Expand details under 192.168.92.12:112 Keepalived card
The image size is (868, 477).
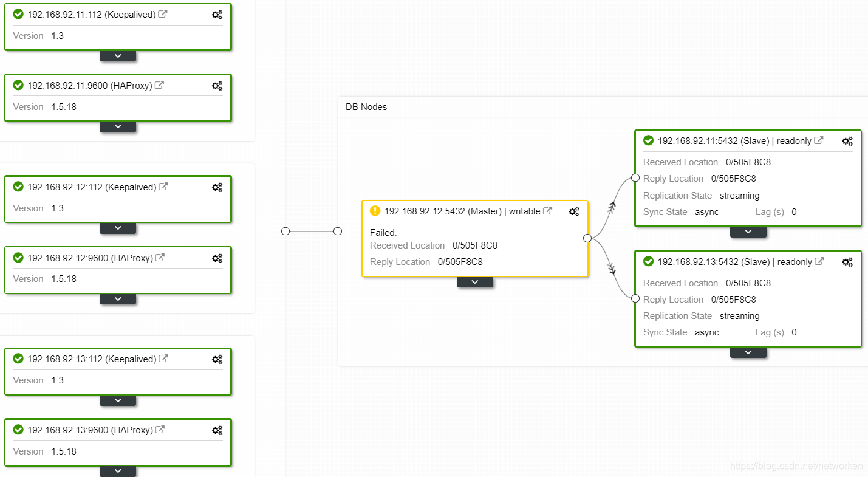click(x=118, y=228)
